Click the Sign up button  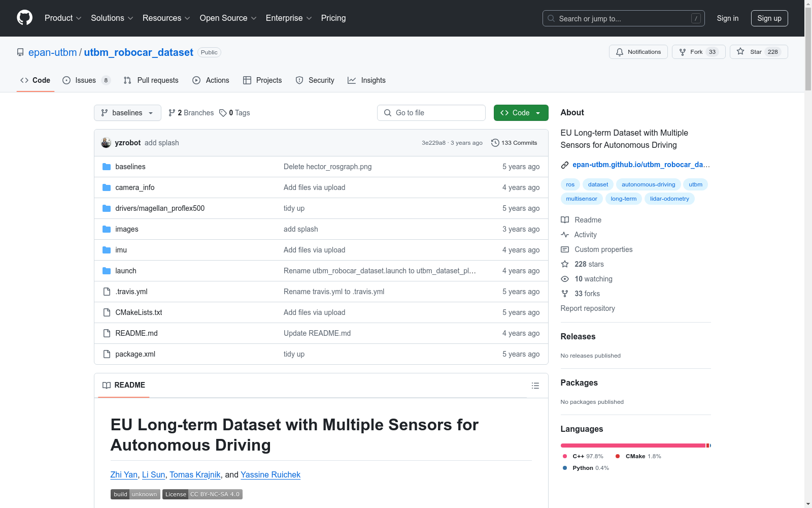[x=769, y=18]
